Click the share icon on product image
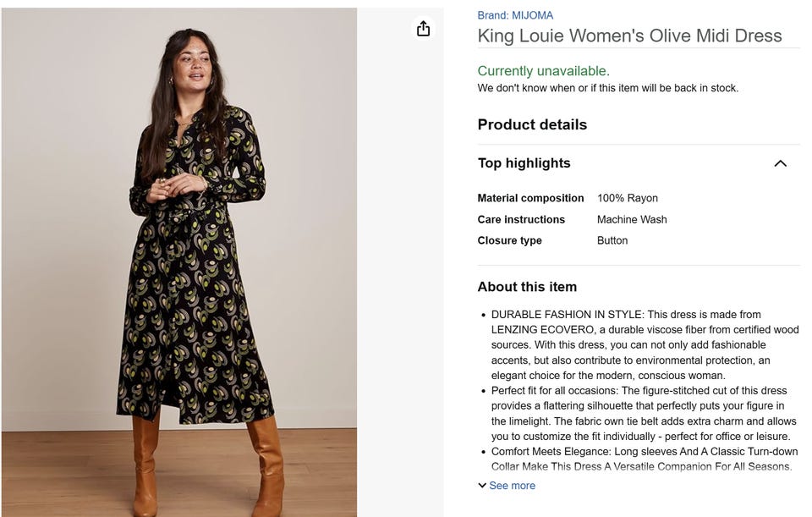Screen dimensions: 812x517 [423, 29]
